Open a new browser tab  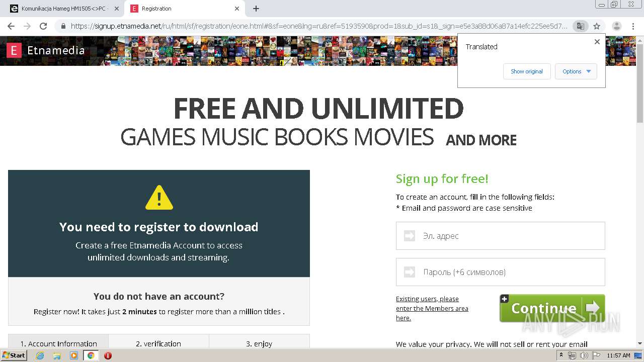click(x=256, y=9)
